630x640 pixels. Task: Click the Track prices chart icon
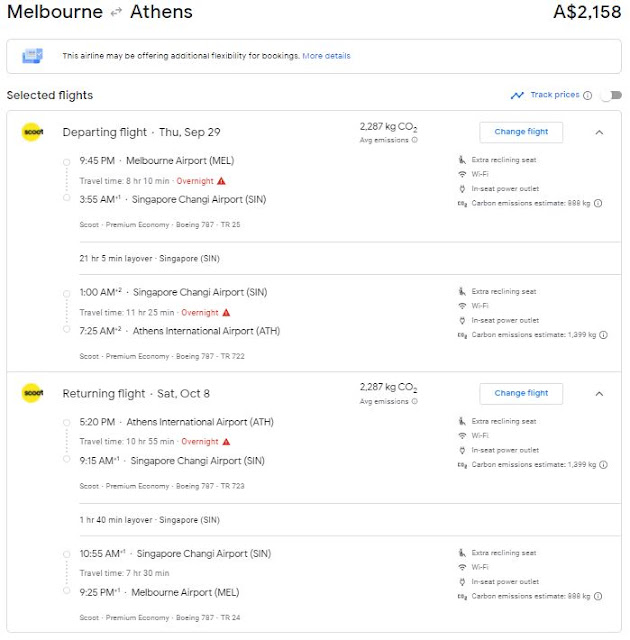click(517, 96)
